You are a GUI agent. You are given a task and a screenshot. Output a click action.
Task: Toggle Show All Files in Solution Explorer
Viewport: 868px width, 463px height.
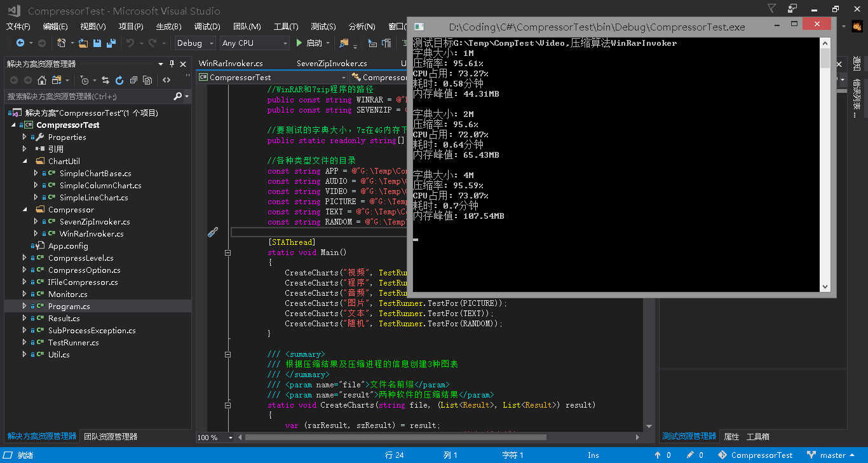(147, 80)
